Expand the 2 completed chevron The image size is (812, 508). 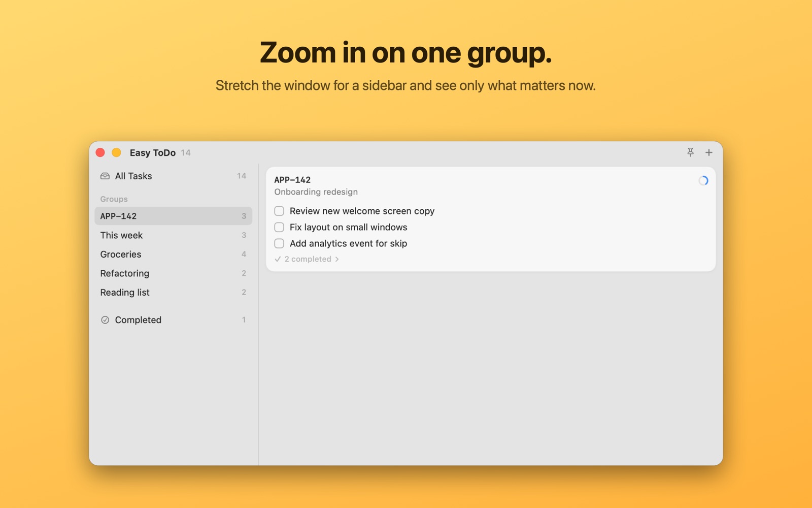(x=337, y=259)
